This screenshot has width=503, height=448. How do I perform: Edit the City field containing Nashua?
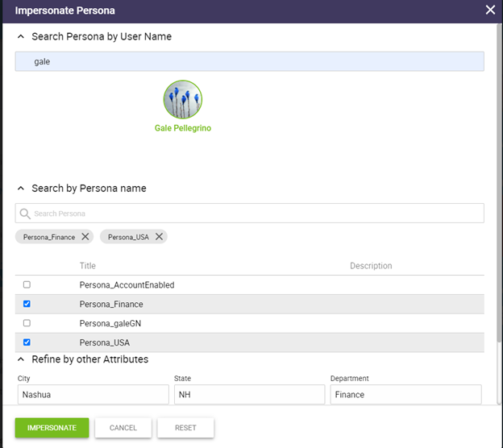tap(92, 395)
